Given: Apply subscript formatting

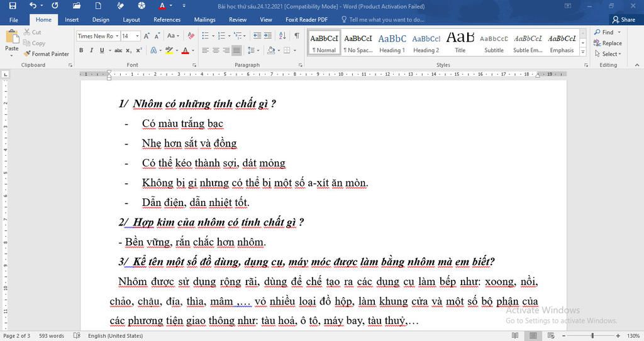Looking at the screenshot, I should click(x=128, y=50).
